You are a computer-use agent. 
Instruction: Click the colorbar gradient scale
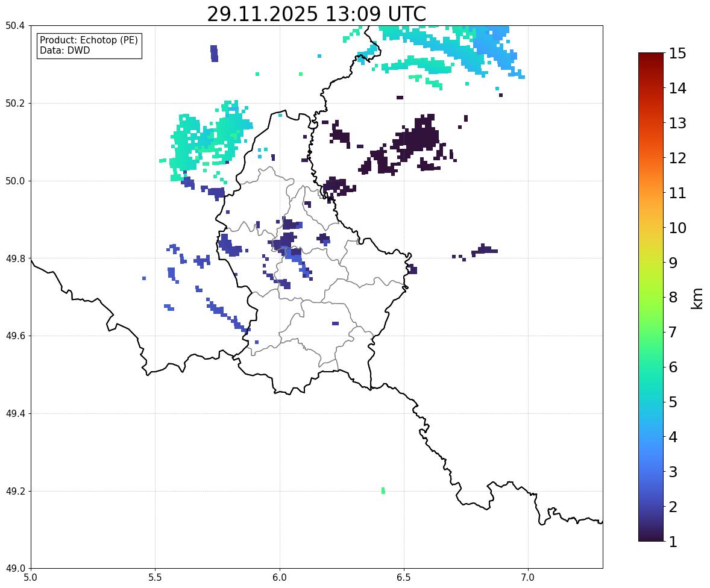[x=651, y=297]
